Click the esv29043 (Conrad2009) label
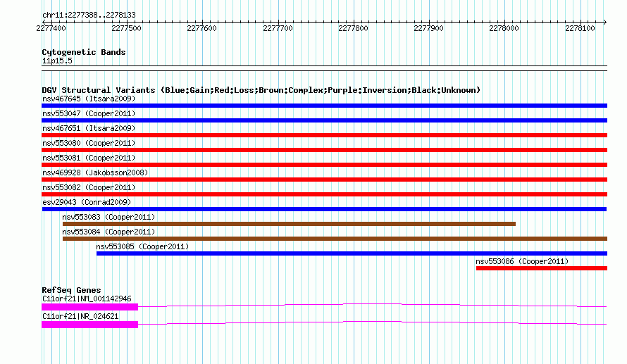The width and height of the screenshot is (627, 364). coord(87,202)
